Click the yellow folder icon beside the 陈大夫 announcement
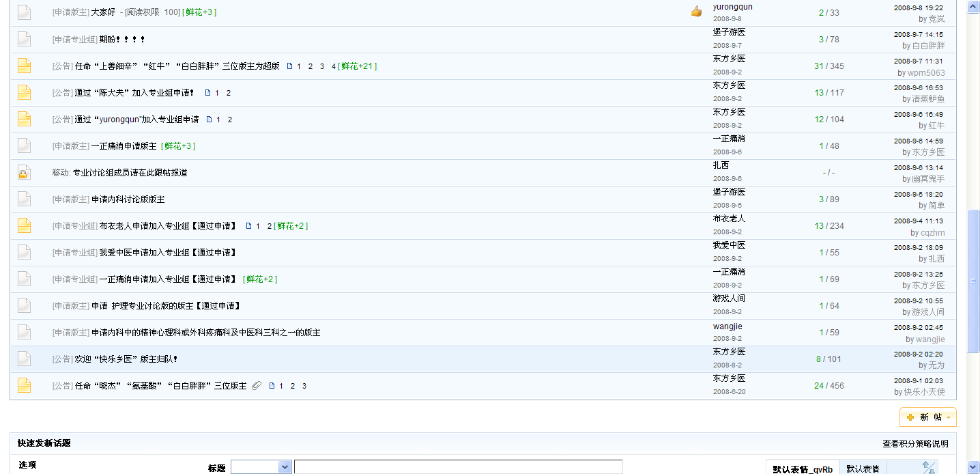 tap(24, 93)
